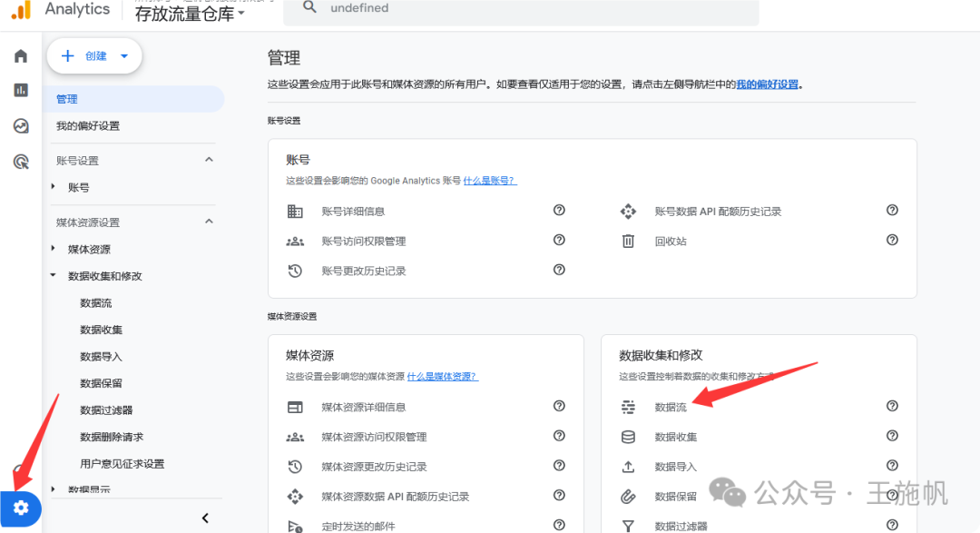
Task: Open 用户意见征求设置 in the sidebar tree
Action: (122, 464)
